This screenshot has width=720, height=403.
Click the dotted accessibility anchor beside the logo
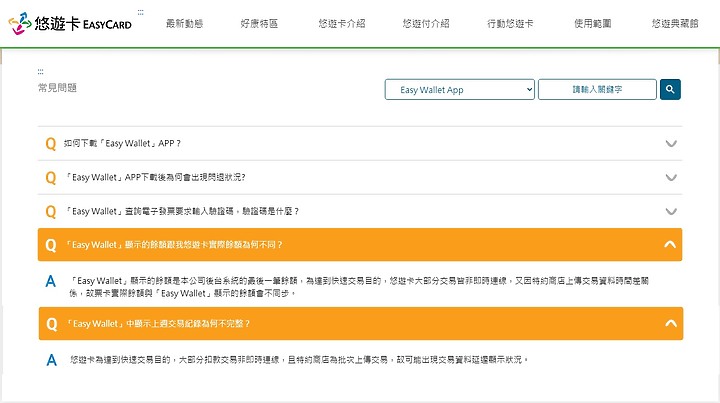tap(141, 12)
